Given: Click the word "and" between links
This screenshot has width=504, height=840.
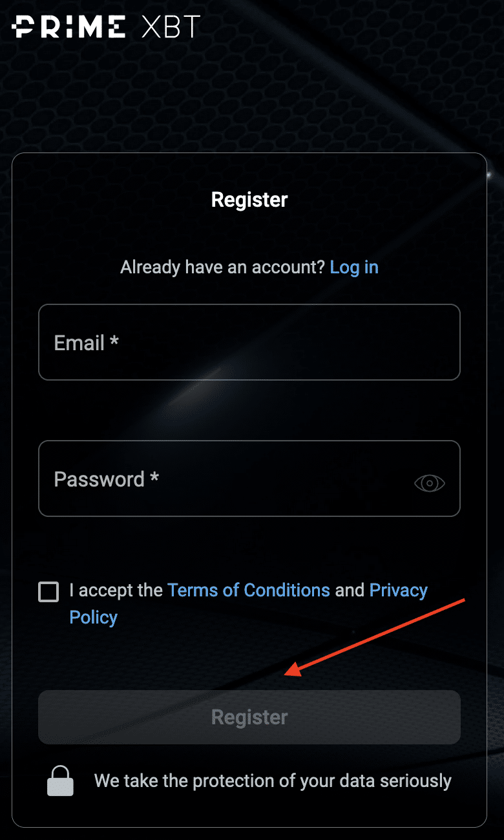Looking at the screenshot, I should pos(350,590).
